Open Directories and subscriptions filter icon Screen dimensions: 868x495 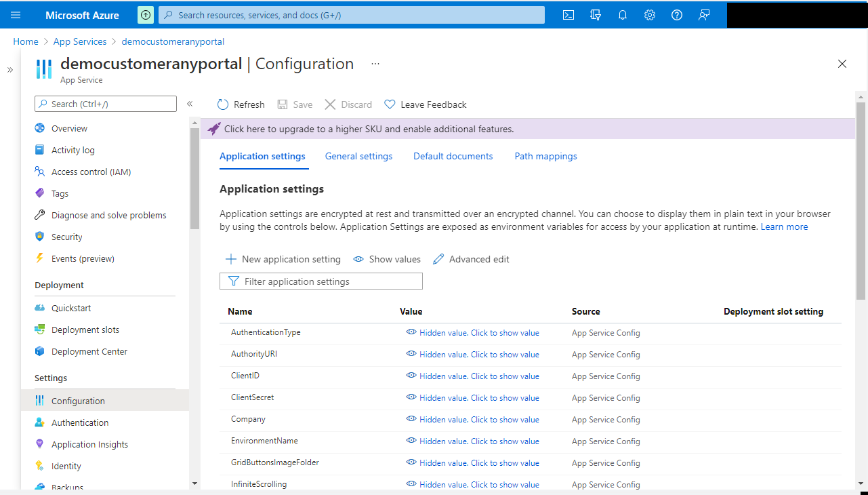click(x=596, y=15)
